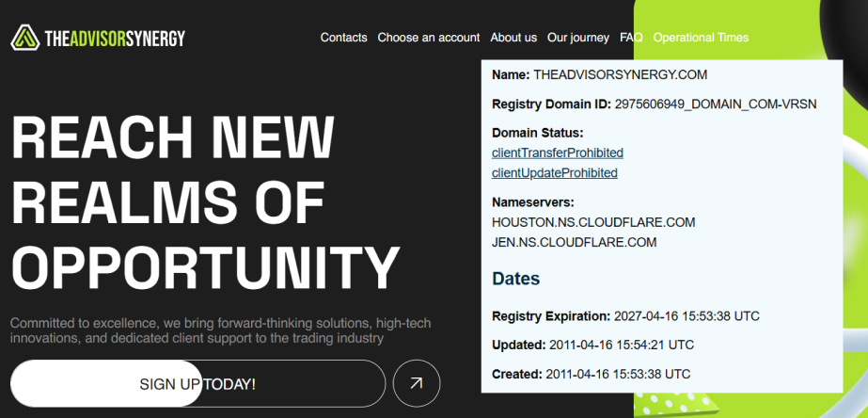
Task: Open the FAQ page
Action: pyautogui.click(x=631, y=38)
